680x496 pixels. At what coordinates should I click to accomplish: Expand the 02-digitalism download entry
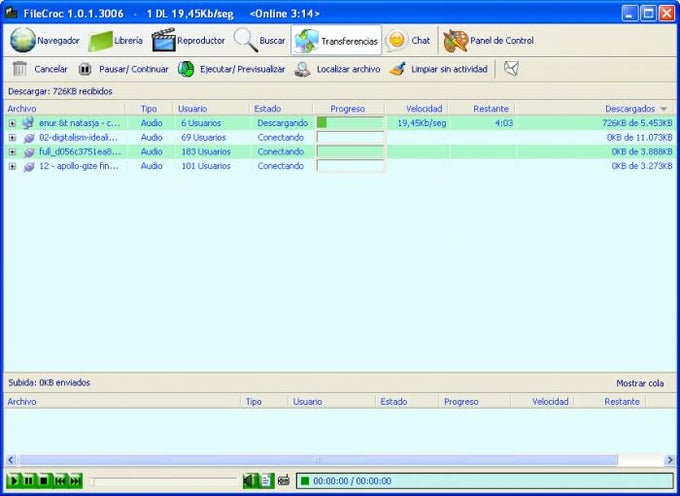pos(12,137)
